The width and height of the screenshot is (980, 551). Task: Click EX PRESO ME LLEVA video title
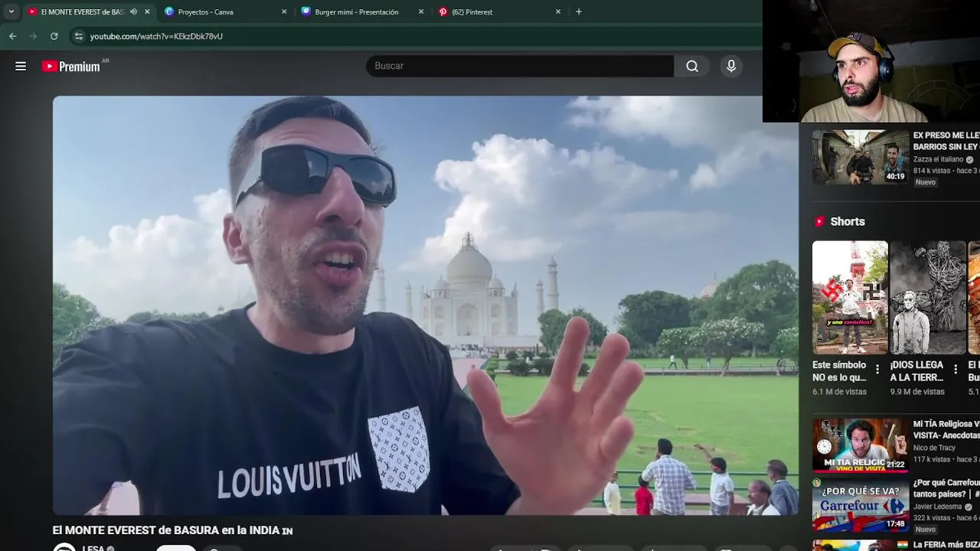[x=946, y=141]
